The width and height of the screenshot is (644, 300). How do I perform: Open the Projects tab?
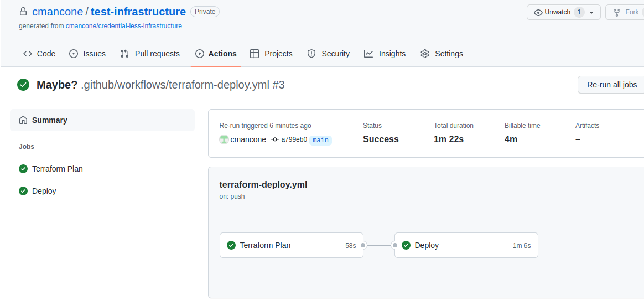[271, 54]
